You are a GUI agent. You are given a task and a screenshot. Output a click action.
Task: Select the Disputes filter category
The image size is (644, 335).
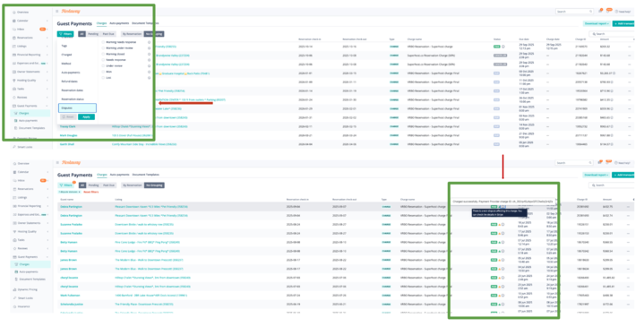[x=77, y=108]
